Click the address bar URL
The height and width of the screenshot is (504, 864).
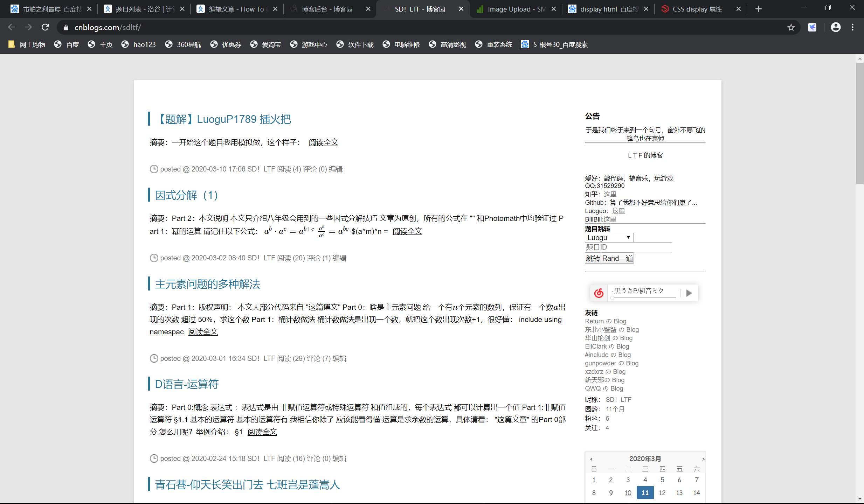click(x=108, y=27)
